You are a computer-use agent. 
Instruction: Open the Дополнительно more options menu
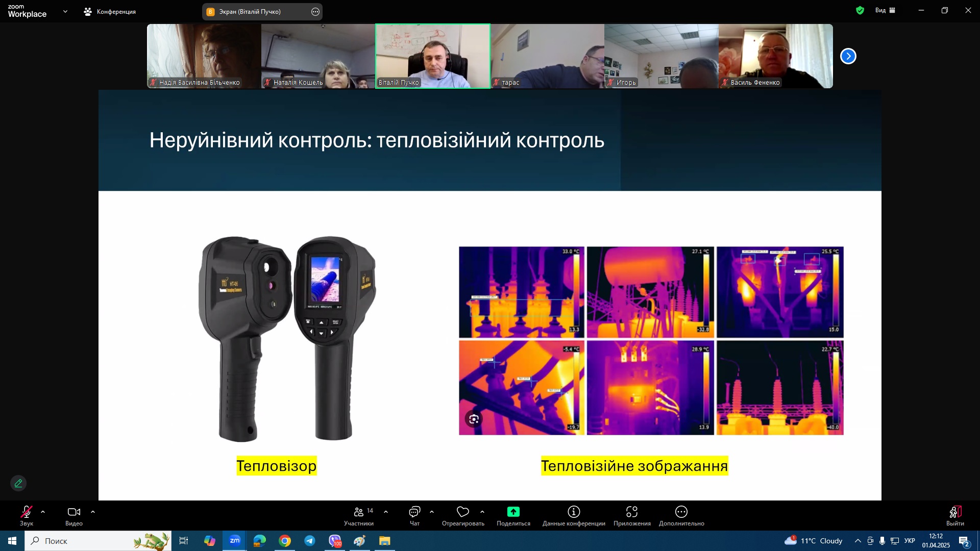click(681, 512)
